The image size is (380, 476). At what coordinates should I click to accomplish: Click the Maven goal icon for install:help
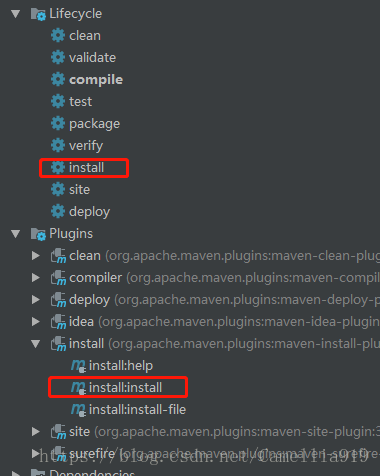coord(78,366)
